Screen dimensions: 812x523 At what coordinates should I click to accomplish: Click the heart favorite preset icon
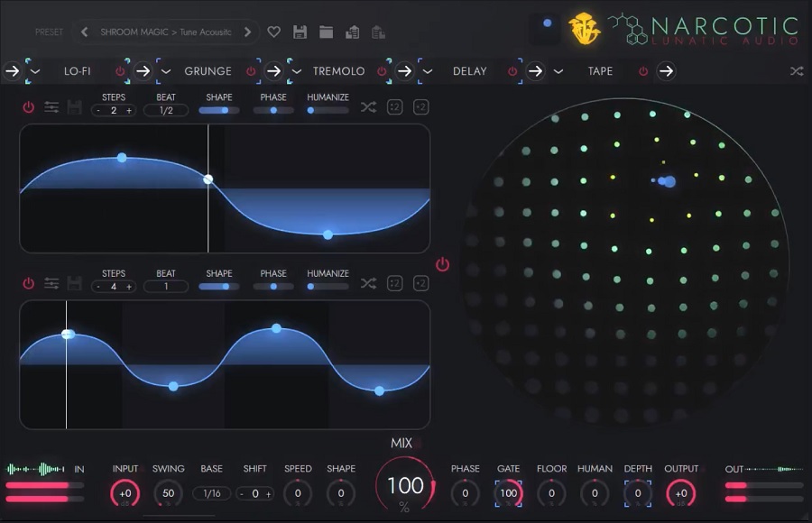[274, 32]
